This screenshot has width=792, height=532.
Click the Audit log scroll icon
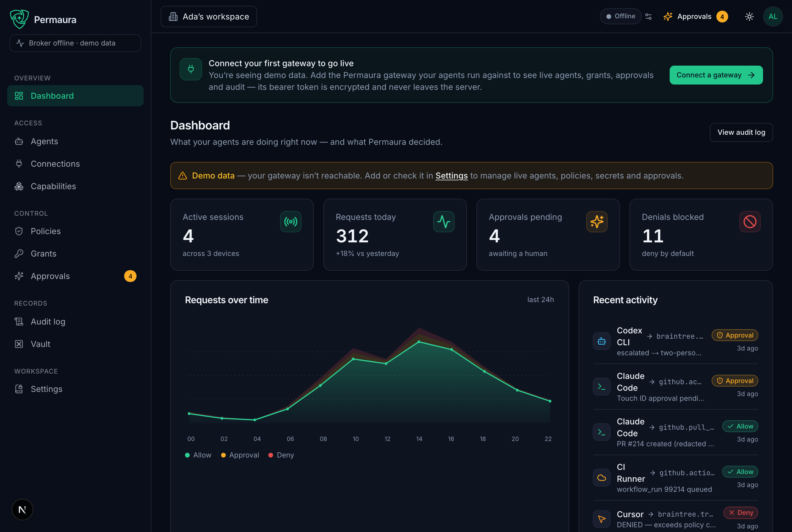19,321
